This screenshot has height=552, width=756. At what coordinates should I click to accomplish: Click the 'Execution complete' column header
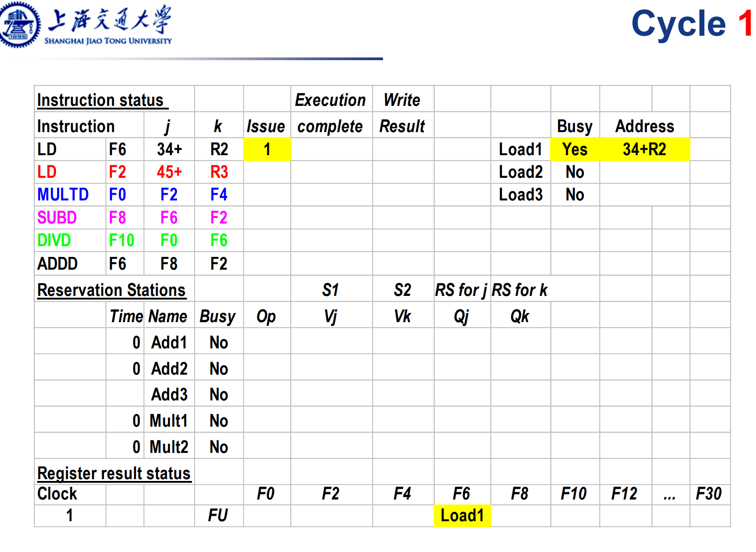pyautogui.click(x=330, y=113)
